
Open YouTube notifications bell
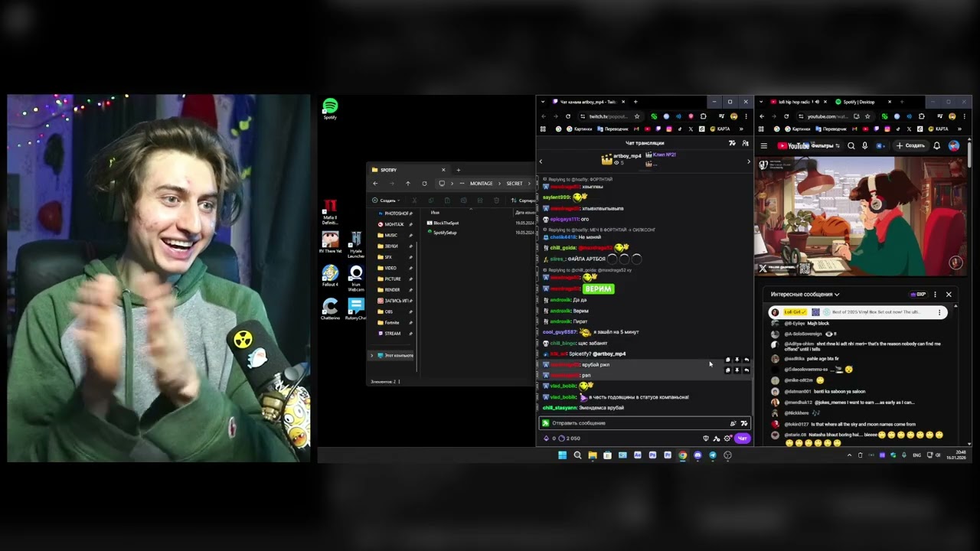pos(936,145)
